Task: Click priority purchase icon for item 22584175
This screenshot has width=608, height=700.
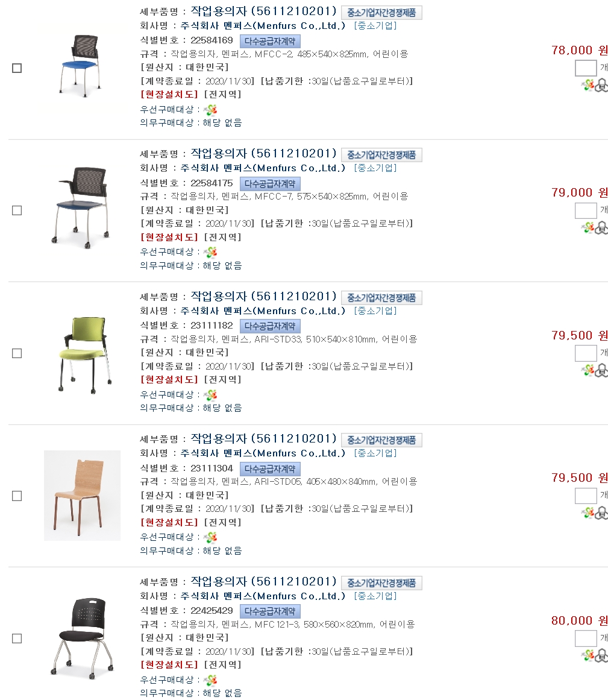Action: click(210, 252)
